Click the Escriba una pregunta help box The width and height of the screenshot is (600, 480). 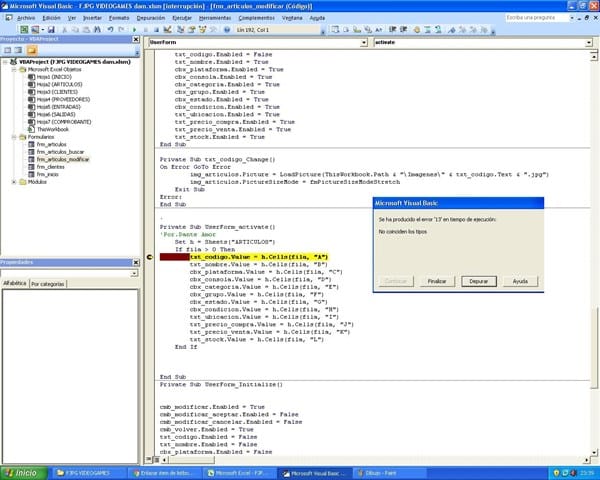click(x=540, y=18)
